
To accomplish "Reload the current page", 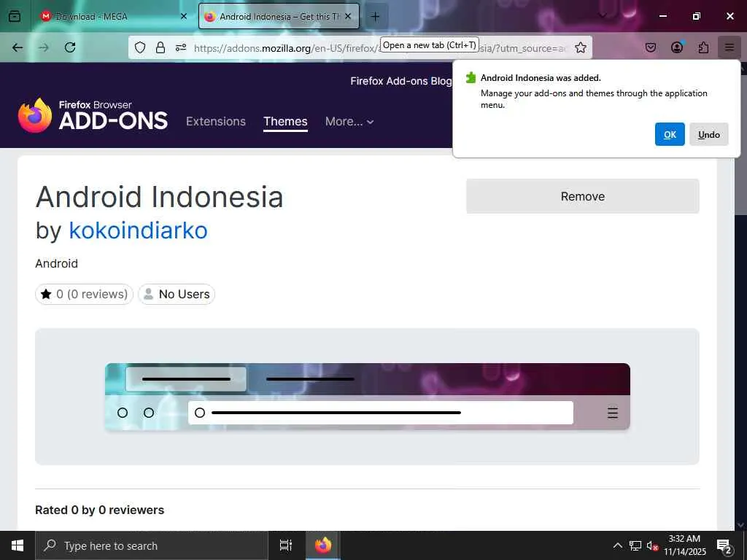I will (70, 47).
